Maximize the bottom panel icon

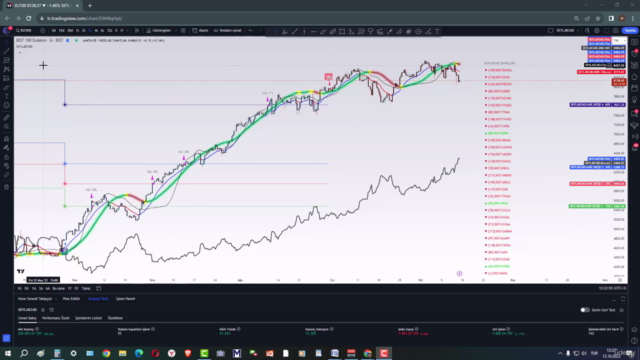point(623,299)
